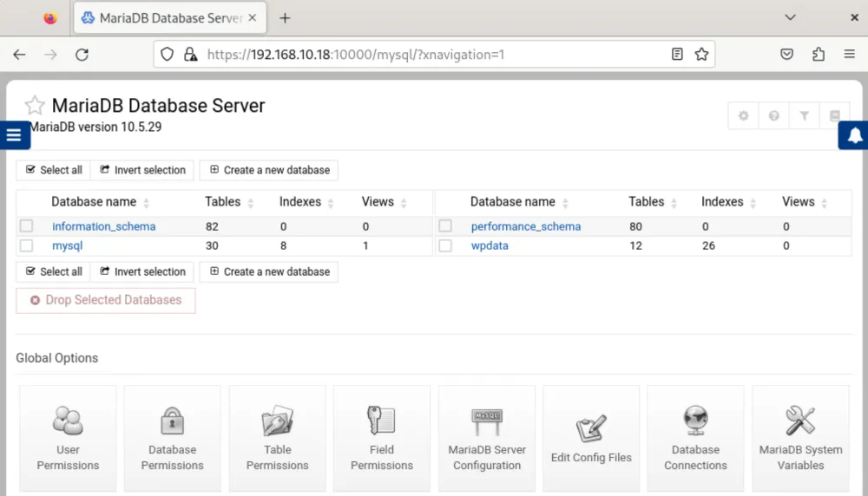This screenshot has width=868, height=496.
Task: Toggle the reader view icon
Action: tap(676, 54)
